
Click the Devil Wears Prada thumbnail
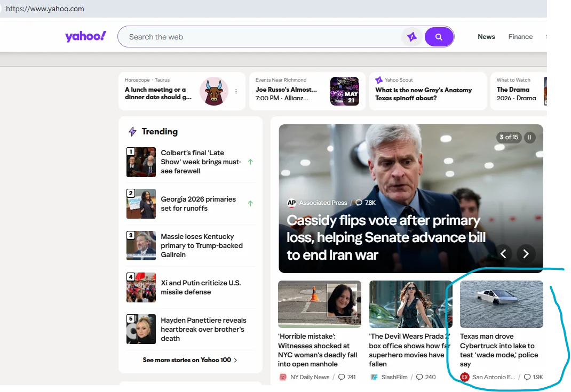(410, 305)
